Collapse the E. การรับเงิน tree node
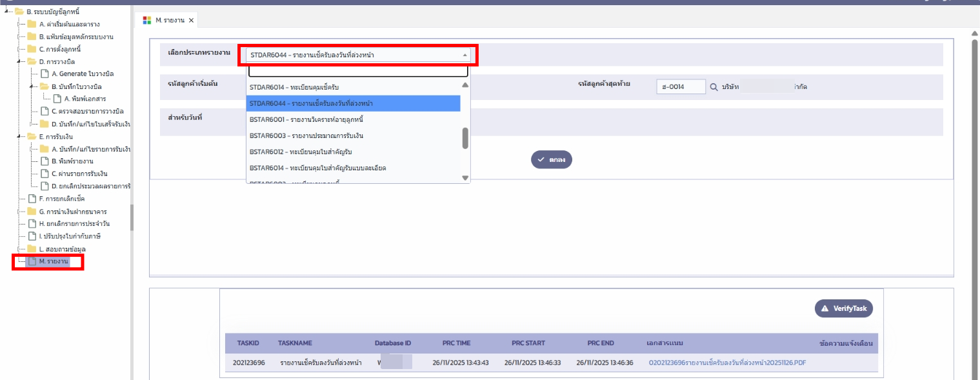 19,137
